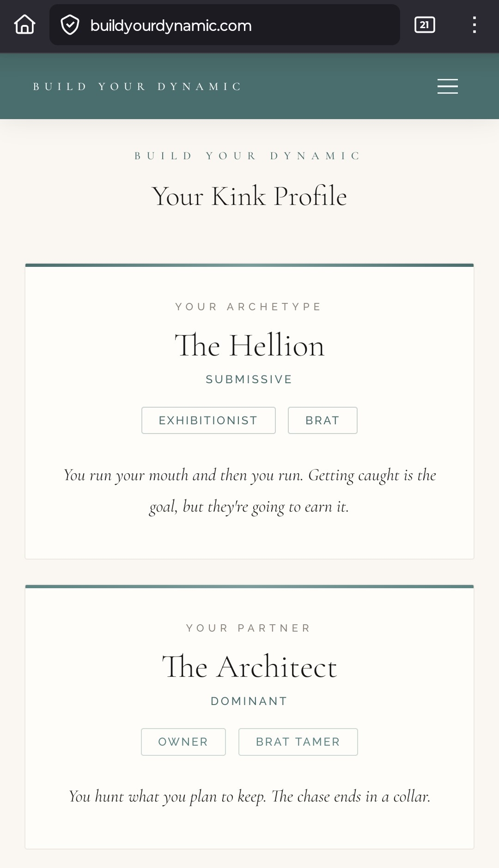The height and width of the screenshot is (868, 499).
Task: Tap The Architect partner title
Action: coord(249,667)
